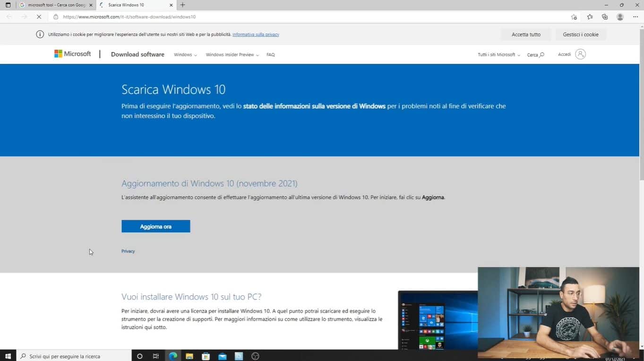Open the Collections icon
This screenshot has height=361, width=644.
pyautogui.click(x=605, y=17)
